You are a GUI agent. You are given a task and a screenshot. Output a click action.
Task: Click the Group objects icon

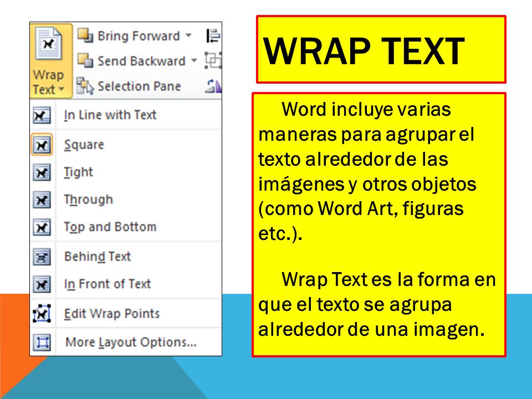coord(213,60)
